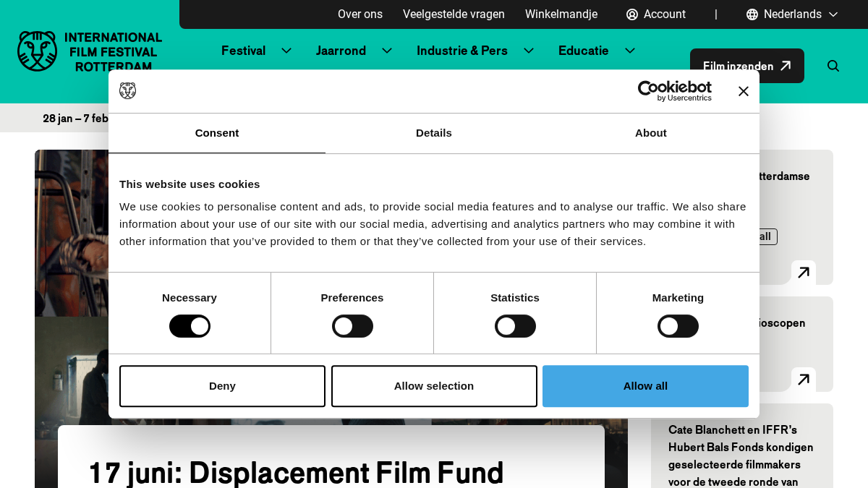The height and width of the screenshot is (488, 868).
Task: Open the Industrie & Pers menu
Action: coord(462,51)
